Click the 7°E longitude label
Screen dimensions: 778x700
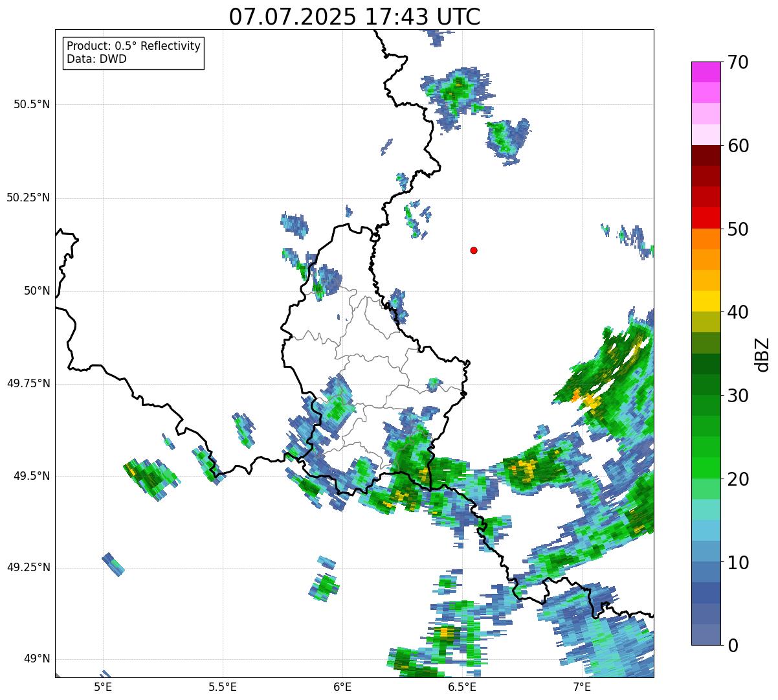[x=582, y=686]
